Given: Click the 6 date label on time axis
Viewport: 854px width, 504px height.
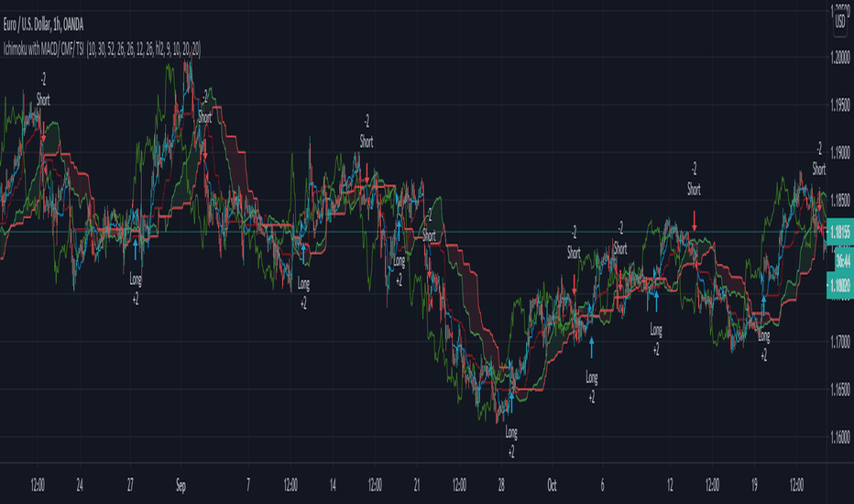Looking at the screenshot, I should (x=602, y=485).
